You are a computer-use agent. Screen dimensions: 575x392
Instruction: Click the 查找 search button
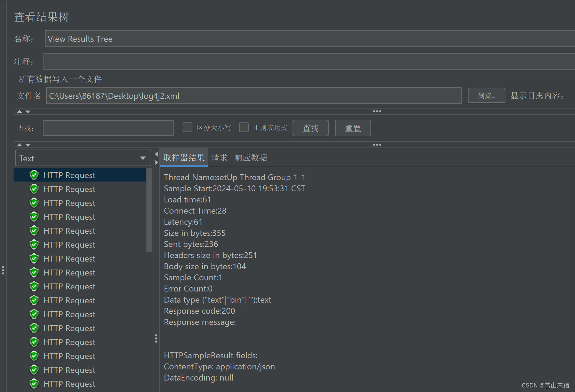coord(311,128)
